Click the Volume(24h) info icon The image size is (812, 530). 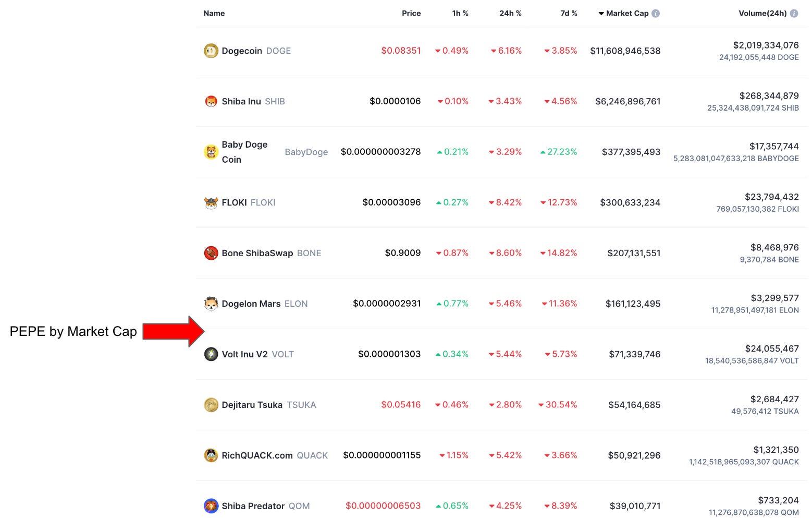pyautogui.click(x=793, y=13)
